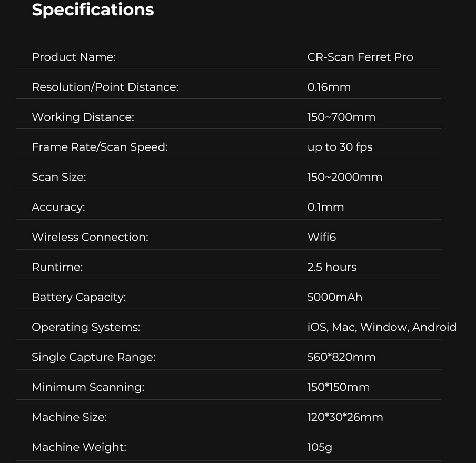Click the Runtime label
476x463 pixels.
click(x=57, y=267)
